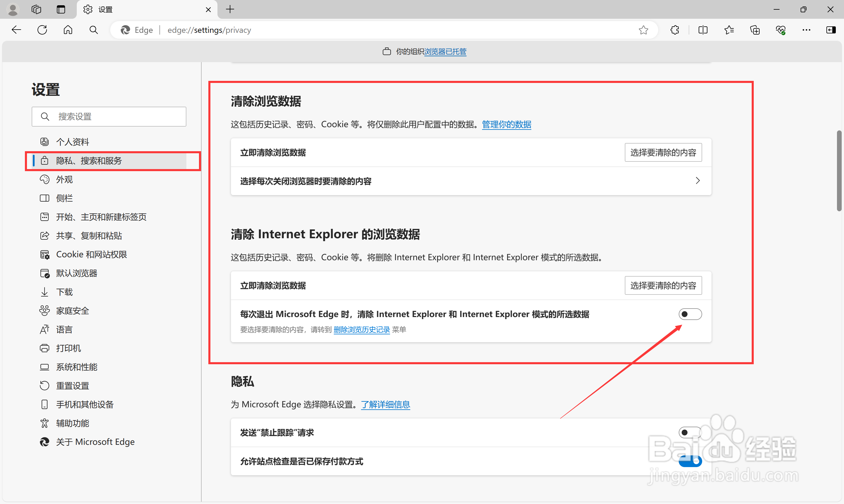
Task: Open Cookie 和网站权限 section
Action: [109, 254]
